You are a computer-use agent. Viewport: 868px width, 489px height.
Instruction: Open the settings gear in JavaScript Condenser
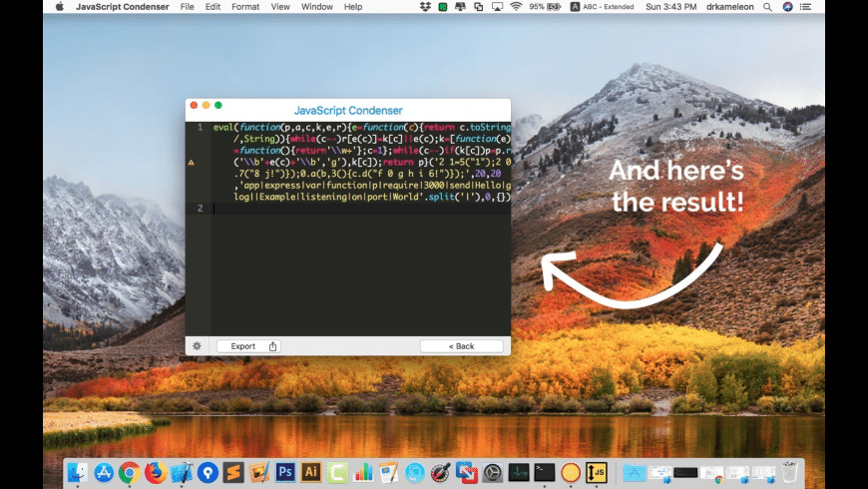198,346
